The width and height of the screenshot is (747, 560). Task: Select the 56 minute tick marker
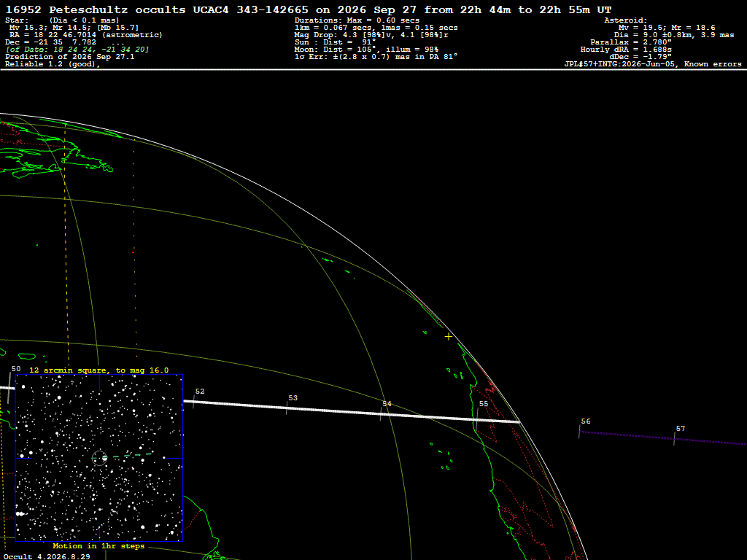(579, 432)
